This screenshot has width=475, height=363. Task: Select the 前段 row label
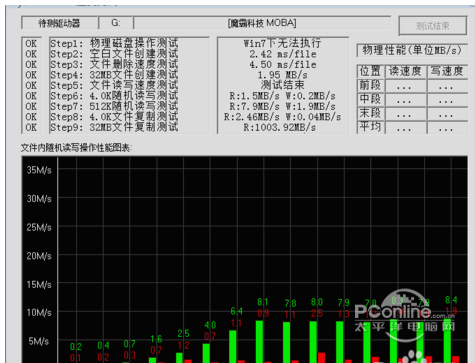(x=370, y=85)
